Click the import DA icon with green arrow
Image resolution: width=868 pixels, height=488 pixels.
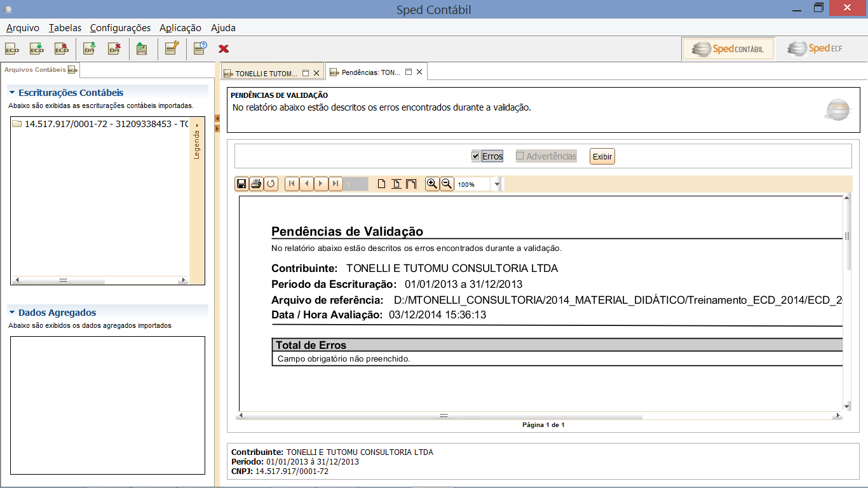point(90,48)
